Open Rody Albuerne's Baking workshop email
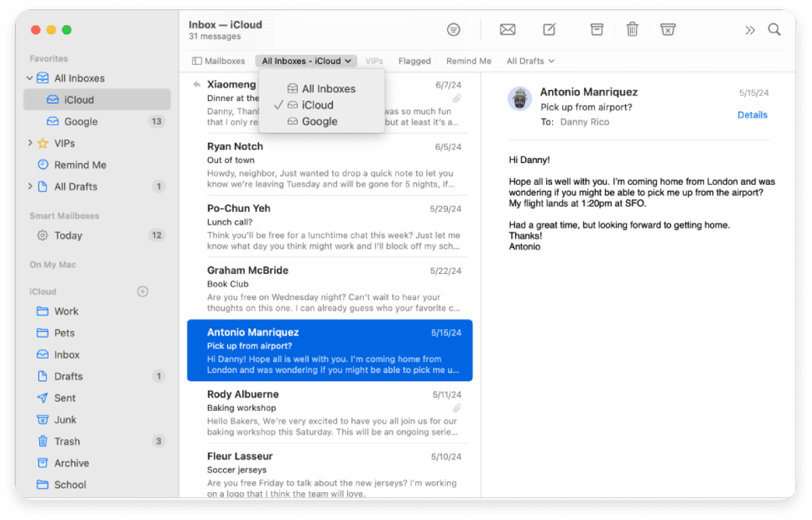The image size is (812, 520). point(330,412)
